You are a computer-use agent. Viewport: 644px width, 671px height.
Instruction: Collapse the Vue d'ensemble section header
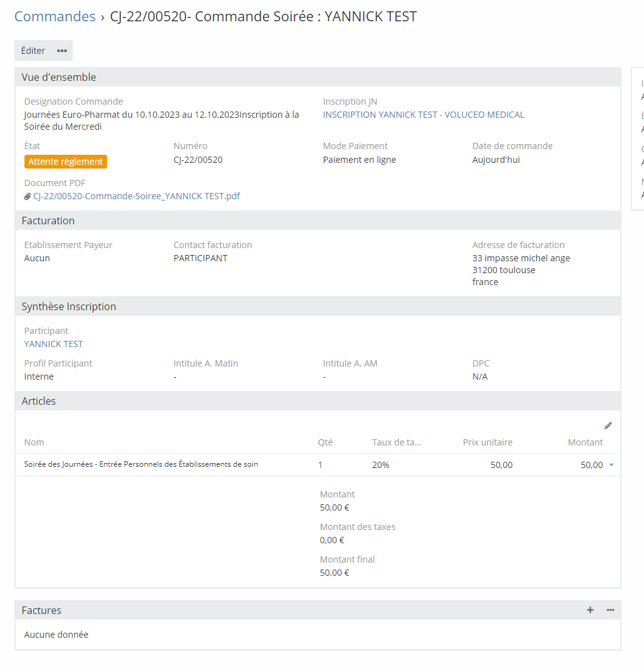(59, 77)
